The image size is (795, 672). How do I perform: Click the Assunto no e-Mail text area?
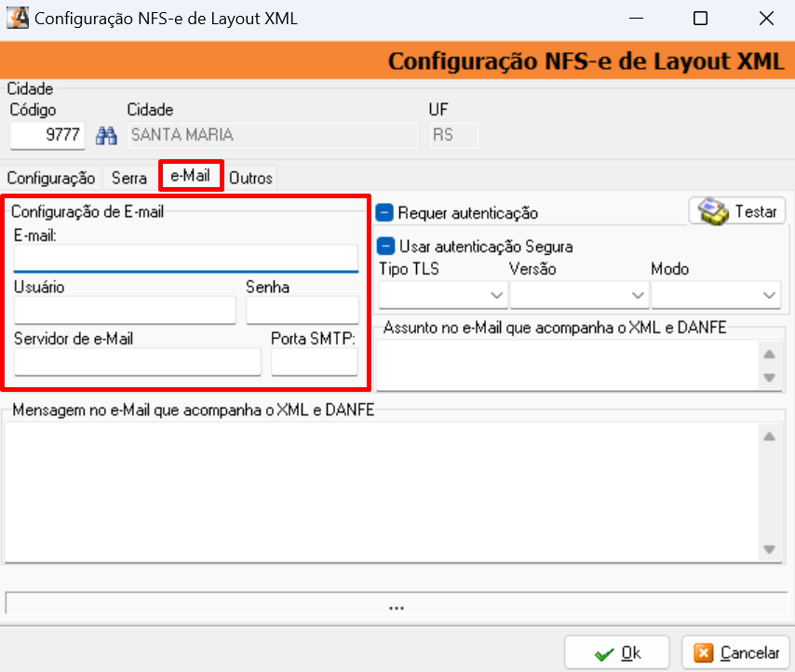568,365
